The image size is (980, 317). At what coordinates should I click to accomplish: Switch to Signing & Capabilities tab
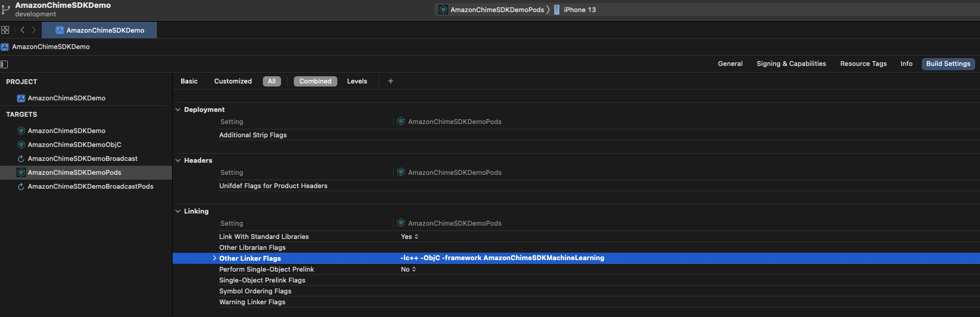(791, 64)
